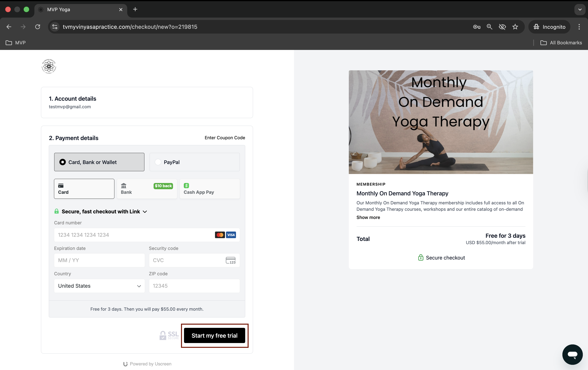This screenshot has width=588, height=370.
Task: Click the CVC card hint icon
Action: (231, 260)
